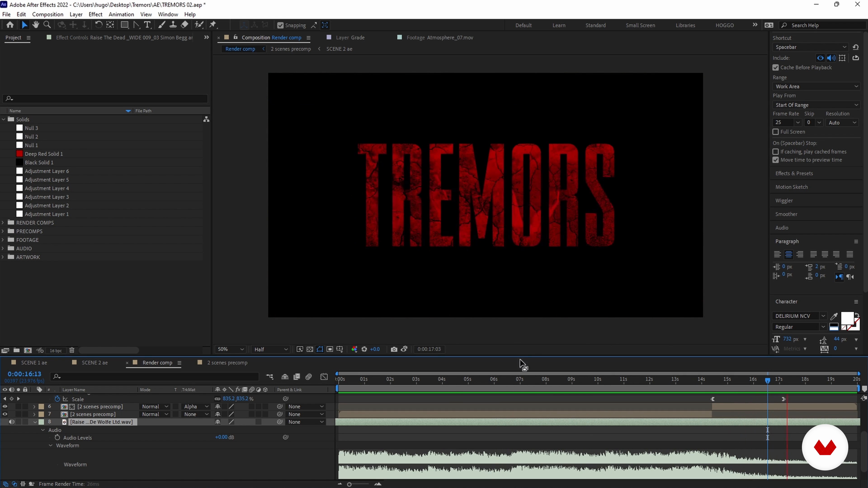Screen dimensions: 868x488
Task: Select the Clone Stamp tool
Action: [173, 25]
